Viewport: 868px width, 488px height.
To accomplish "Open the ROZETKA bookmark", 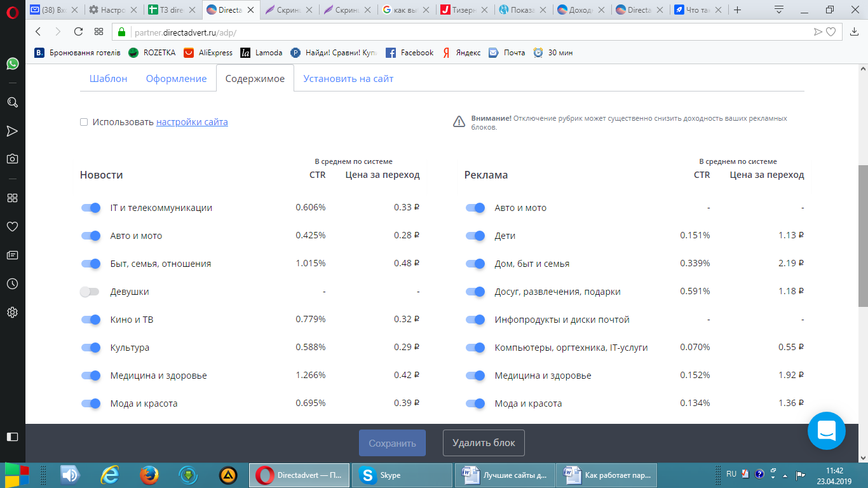I will pos(152,53).
